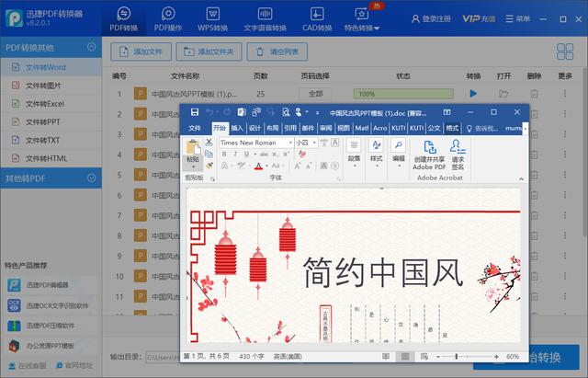
Task: Click the 请求签名 icon in Adobe Acrobat group
Action: tap(458, 146)
